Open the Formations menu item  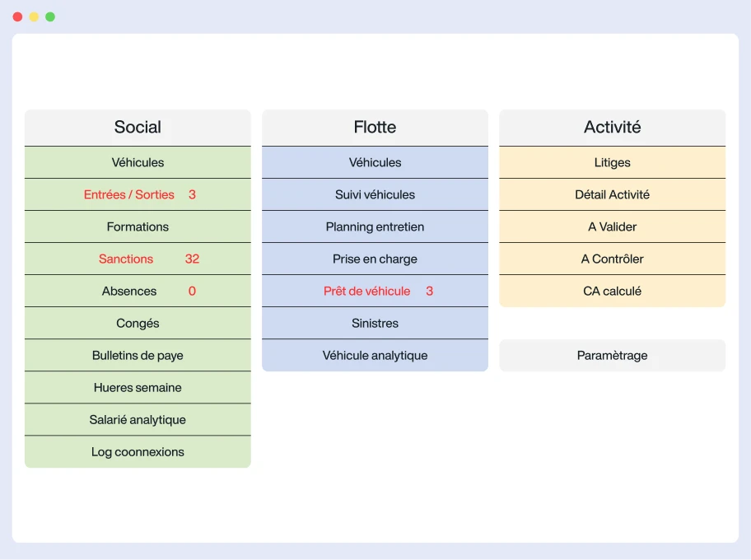pyautogui.click(x=138, y=226)
